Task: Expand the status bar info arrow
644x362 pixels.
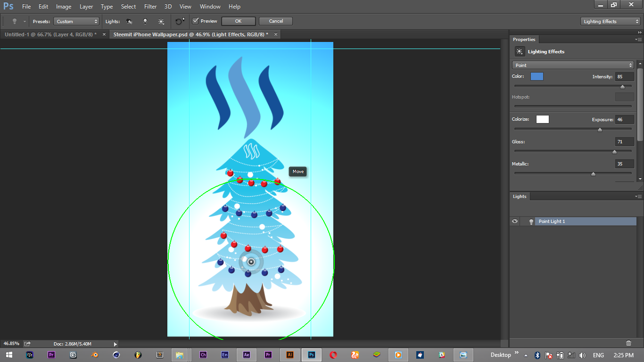Action: pyautogui.click(x=116, y=344)
